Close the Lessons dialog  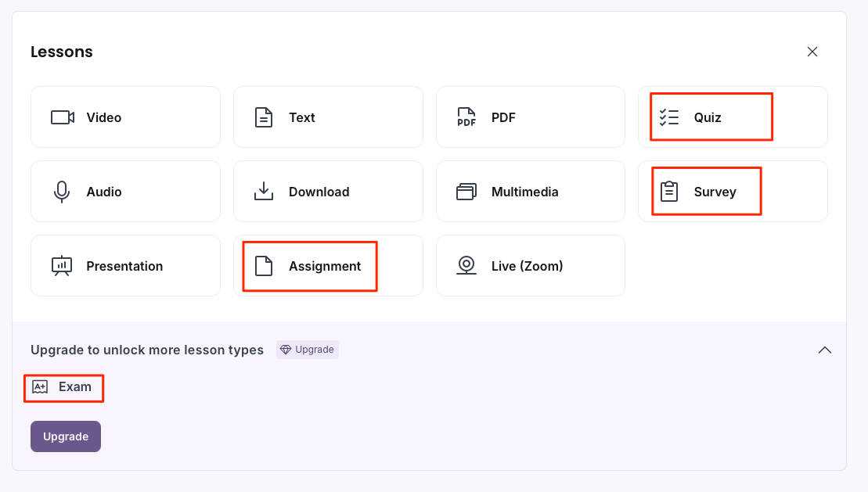812,51
